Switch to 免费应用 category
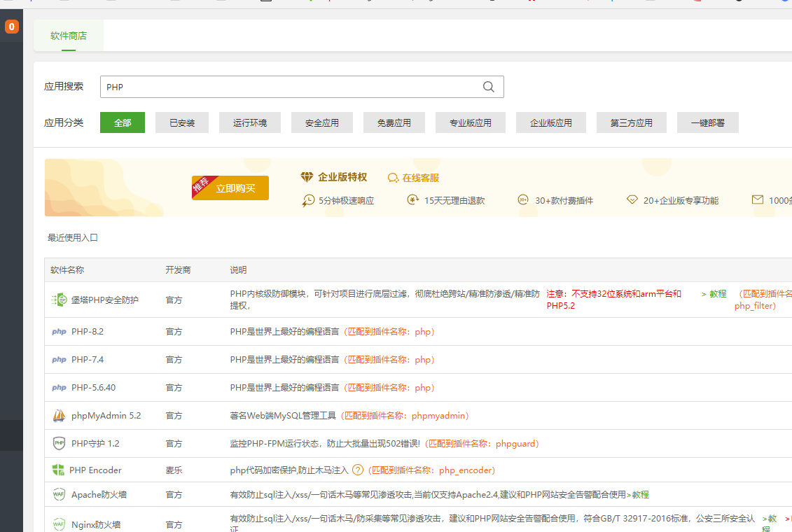Image resolution: width=792 pixels, height=532 pixels. tap(394, 122)
